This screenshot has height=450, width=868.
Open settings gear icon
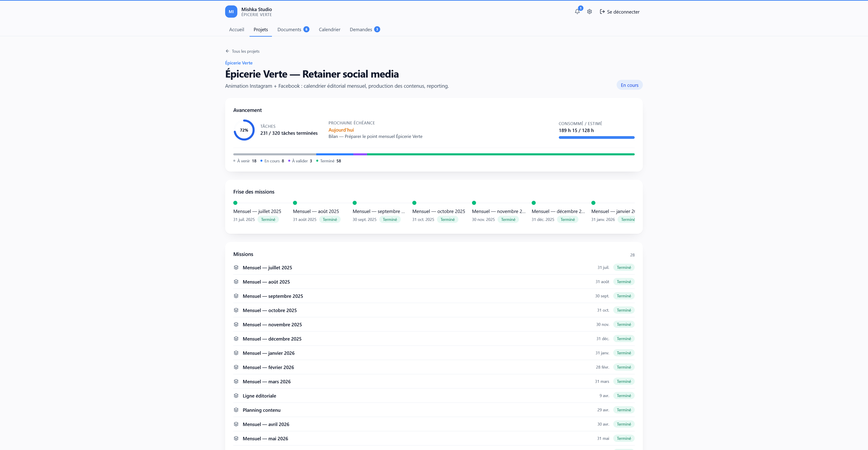pos(589,12)
